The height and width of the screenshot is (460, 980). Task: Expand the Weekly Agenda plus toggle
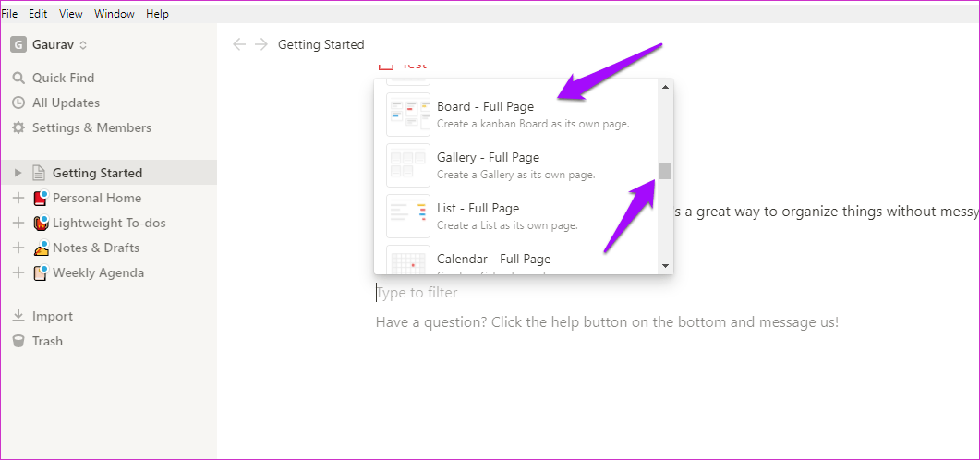click(x=18, y=273)
